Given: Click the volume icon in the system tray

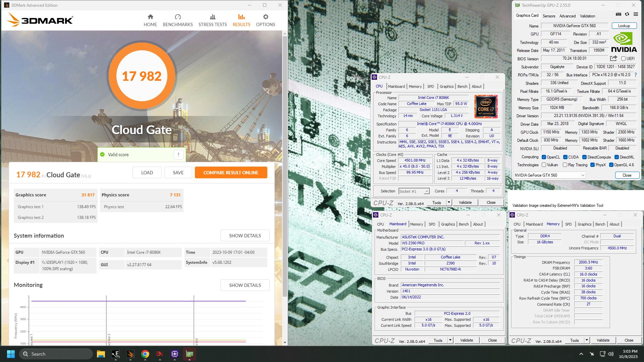Looking at the screenshot, I should click(x=611, y=354).
